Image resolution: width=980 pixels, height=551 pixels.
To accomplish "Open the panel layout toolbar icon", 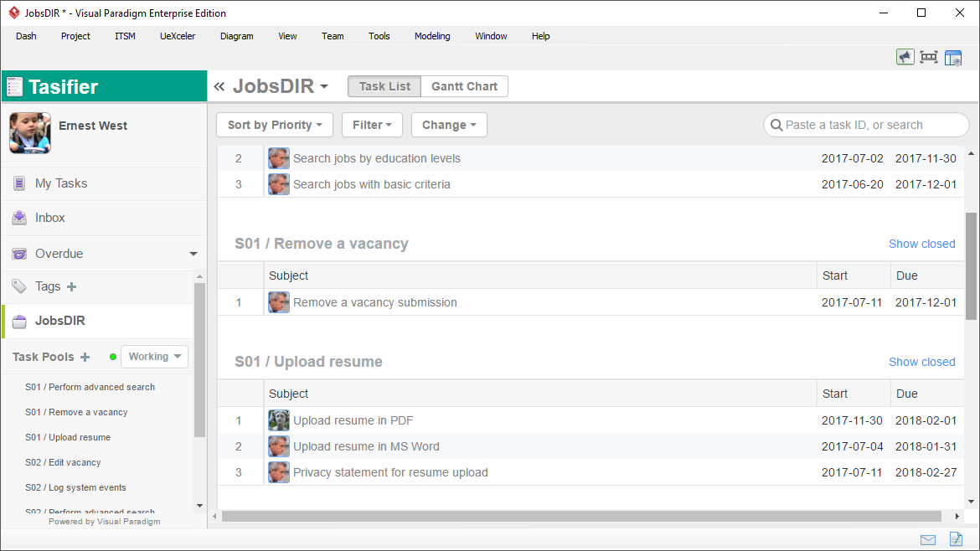I will (x=953, y=58).
